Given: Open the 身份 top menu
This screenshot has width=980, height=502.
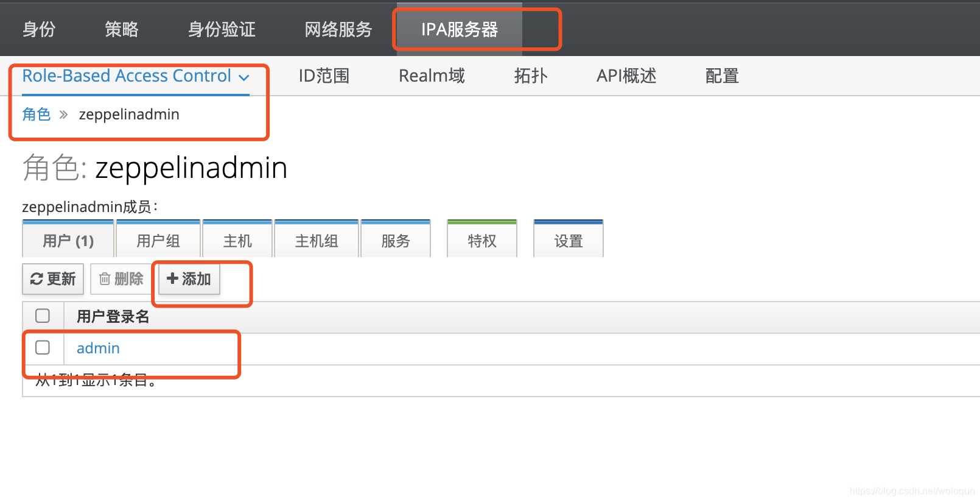Looking at the screenshot, I should pyautogui.click(x=39, y=29).
